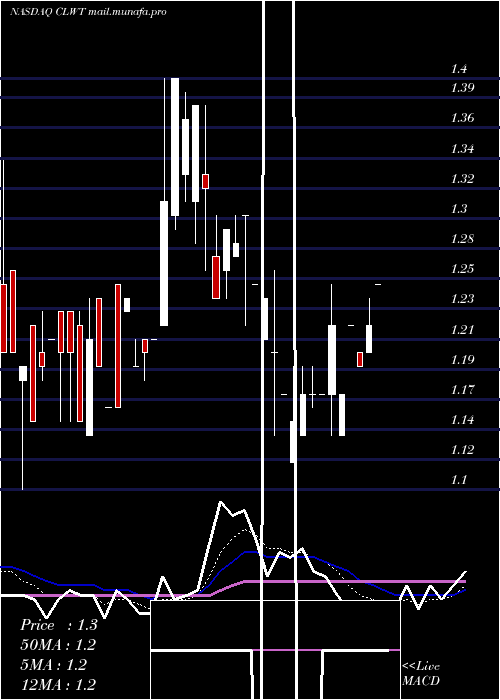This screenshot has height=700, width=500.
Task: Click the Price : 1.3 readout
Action: point(59,625)
